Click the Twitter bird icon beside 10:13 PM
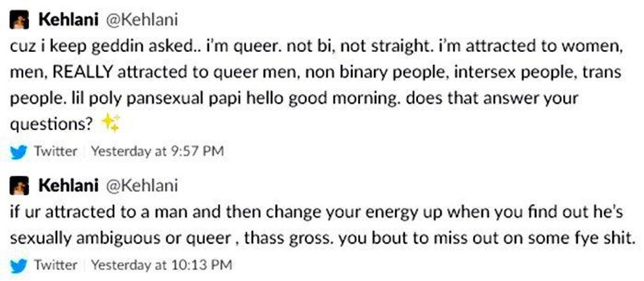 (19, 265)
